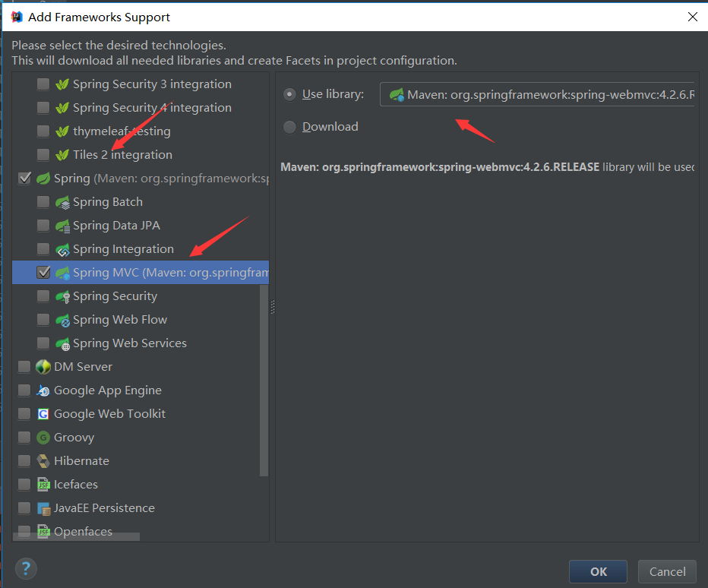Screen dimensions: 708x588
Task: Select the Google Web Toolkit row
Action: [x=141, y=414]
